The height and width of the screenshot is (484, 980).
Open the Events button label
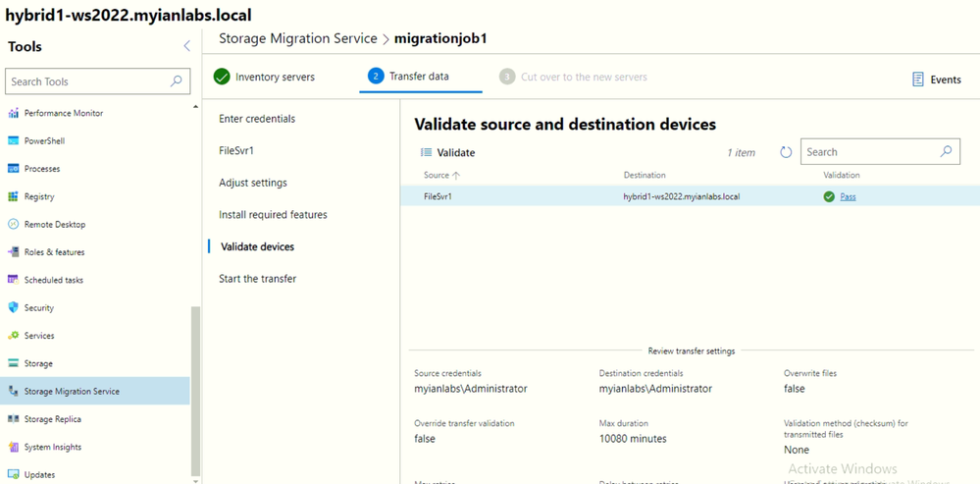946,80
